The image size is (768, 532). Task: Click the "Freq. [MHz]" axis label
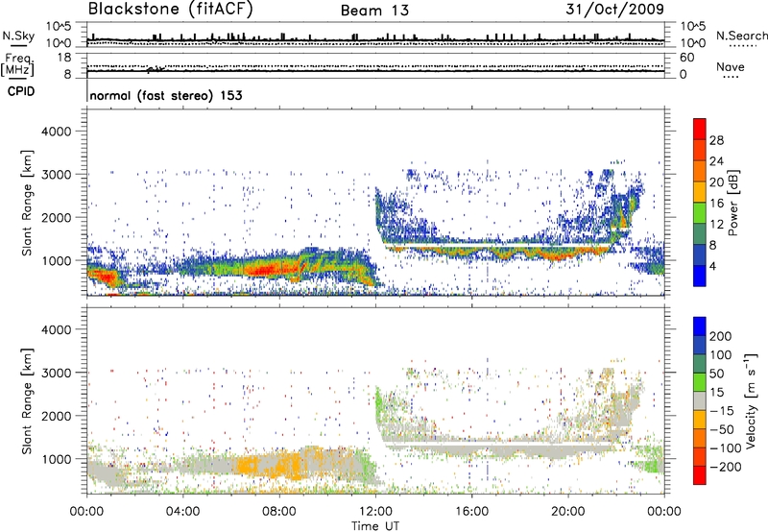(x=17, y=65)
